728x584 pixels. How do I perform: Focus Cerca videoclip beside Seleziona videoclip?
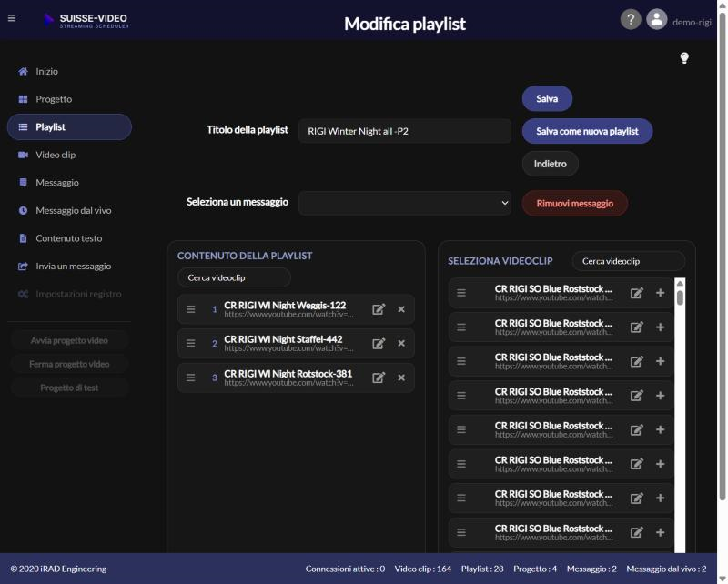(629, 261)
